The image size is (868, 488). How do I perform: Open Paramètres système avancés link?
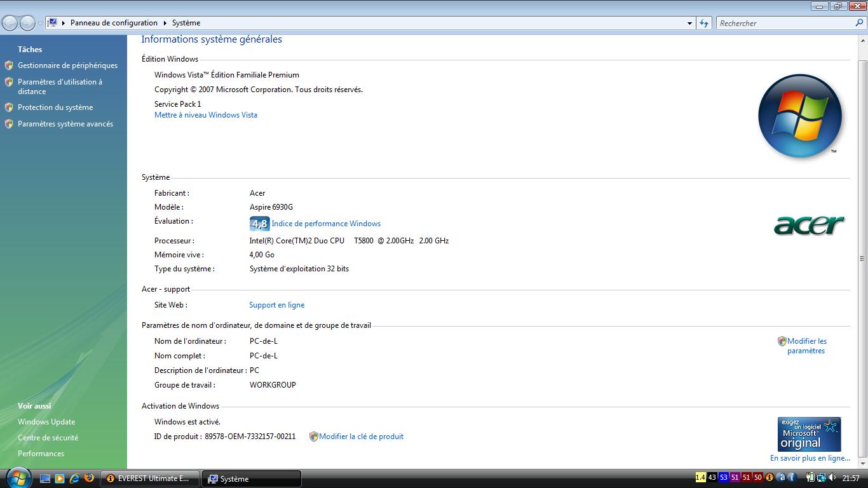tap(65, 124)
